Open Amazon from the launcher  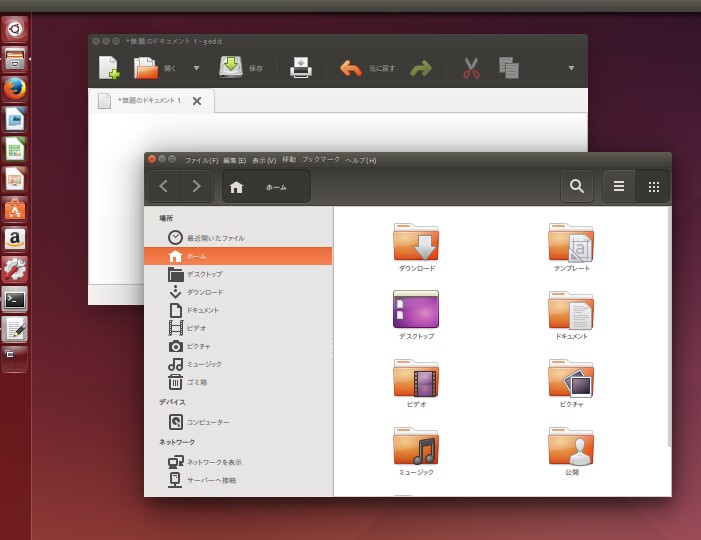click(15, 239)
